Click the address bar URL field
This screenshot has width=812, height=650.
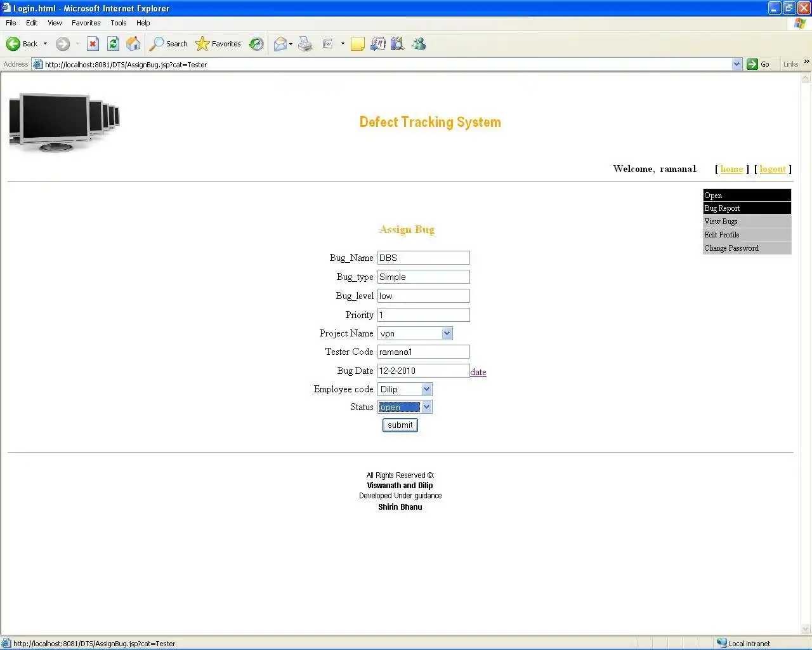tap(387, 64)
